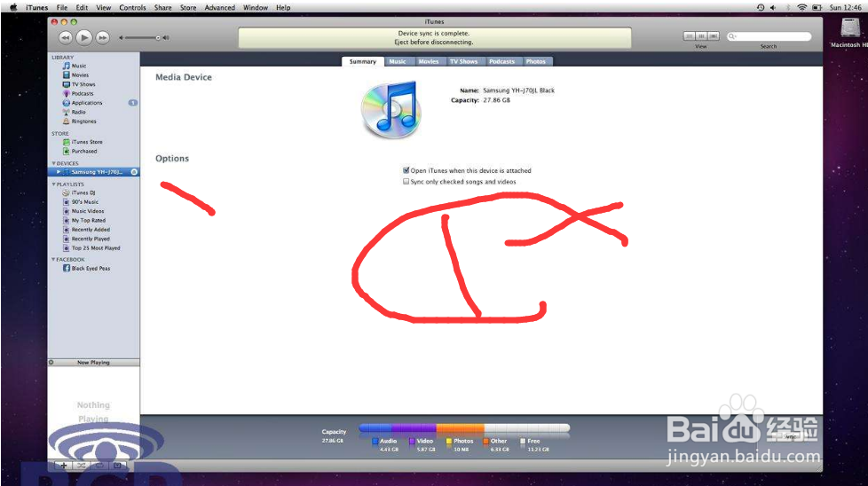The width and height of the screenshot is (868, 486).
Task: Enable Sync only checked songs and videos
Action: (x=406, y=181)
